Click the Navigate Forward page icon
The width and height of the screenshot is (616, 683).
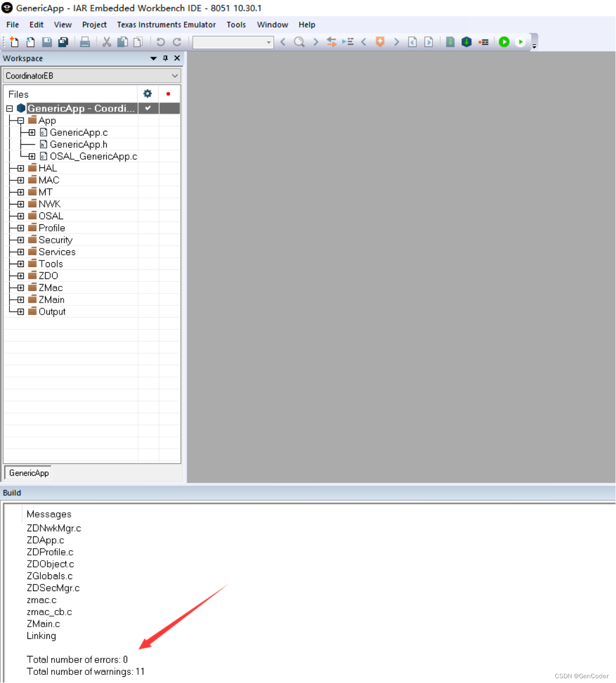tap(429, 42)
